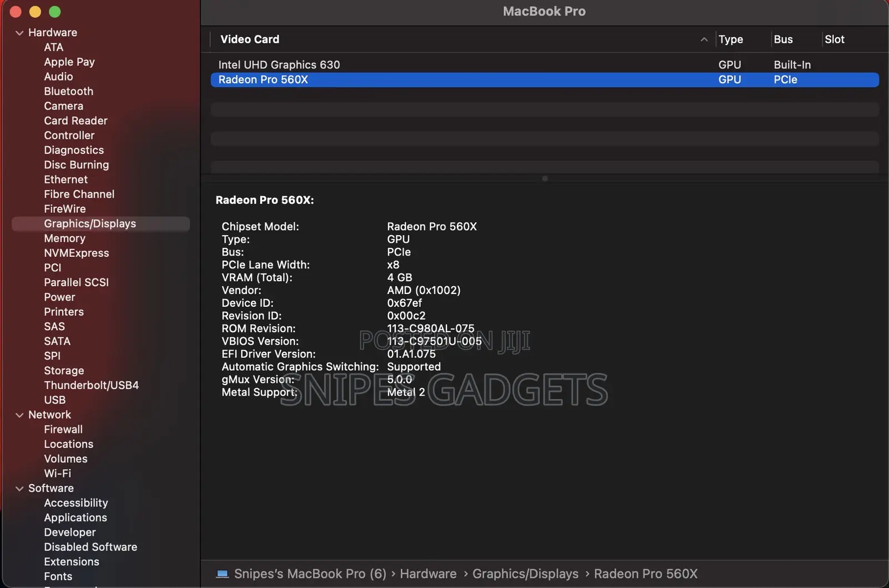Image resolution: width=889 pixels, height=588 pixels.
Task: Select the Intel UHD Graphics 630 row
Action: point(545,65)
